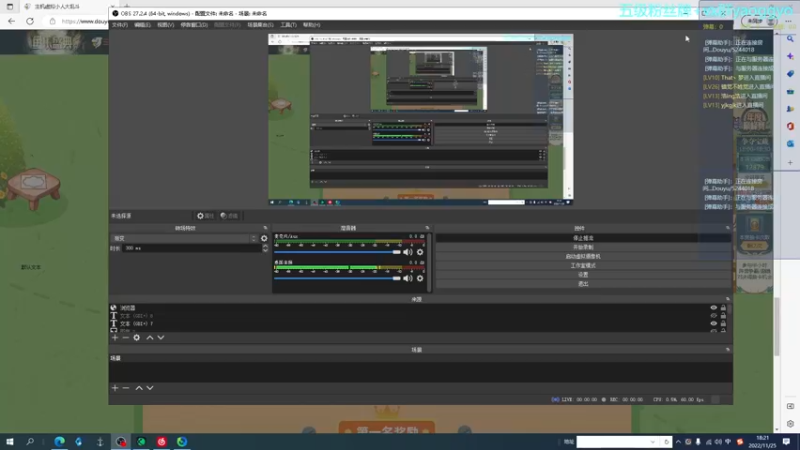Move selected scene up
The width and height of the screenshot is (800, 450).
(139, 388)
